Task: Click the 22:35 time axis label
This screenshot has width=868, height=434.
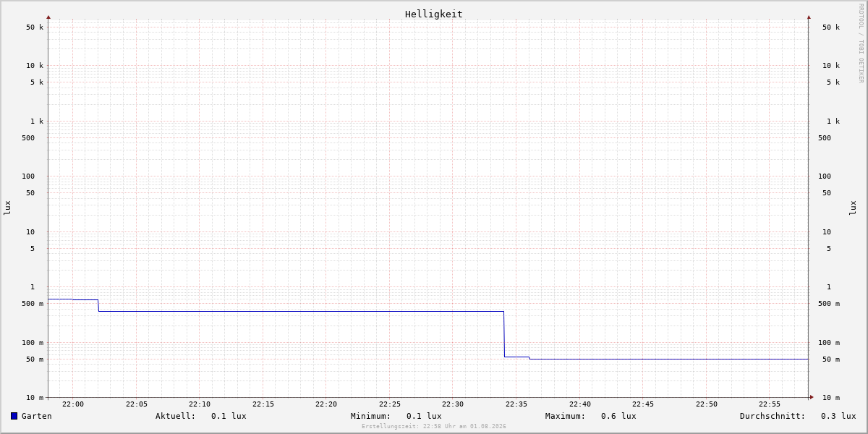Action: [x=516, y=404]
